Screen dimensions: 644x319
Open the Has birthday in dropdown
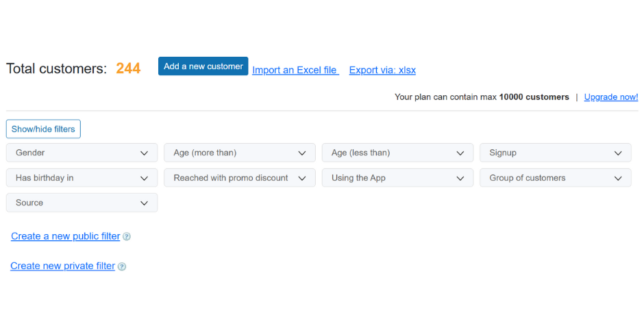[82, 178]
